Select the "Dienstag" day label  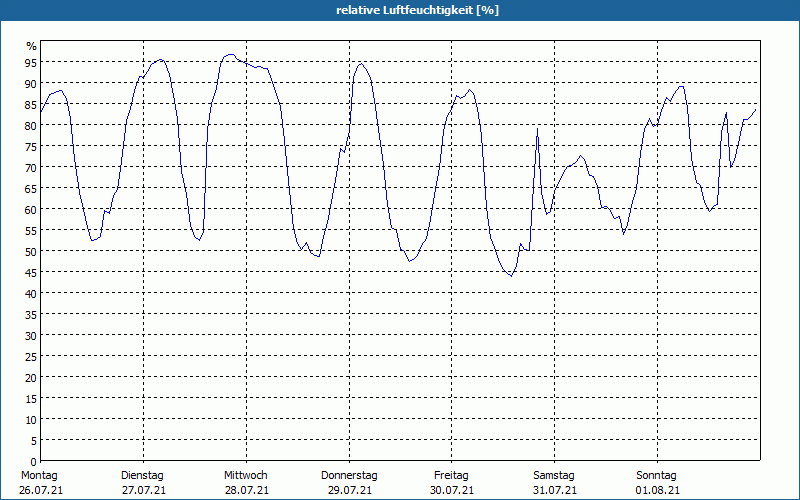pos(142,475)
